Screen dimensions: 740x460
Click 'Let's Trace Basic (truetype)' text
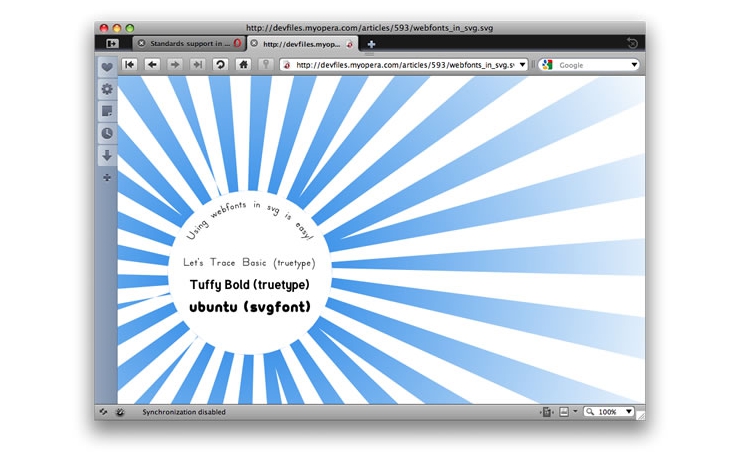point(249,263)
